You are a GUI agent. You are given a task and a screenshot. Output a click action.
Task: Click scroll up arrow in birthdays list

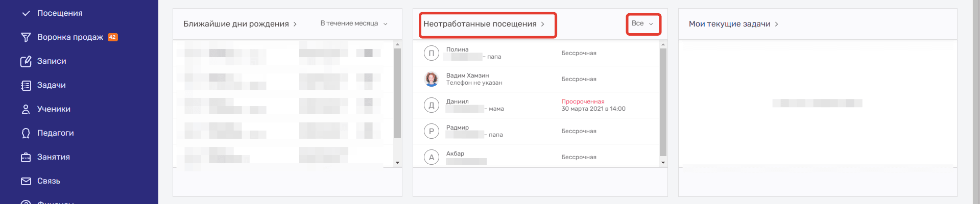click(397, 45)
